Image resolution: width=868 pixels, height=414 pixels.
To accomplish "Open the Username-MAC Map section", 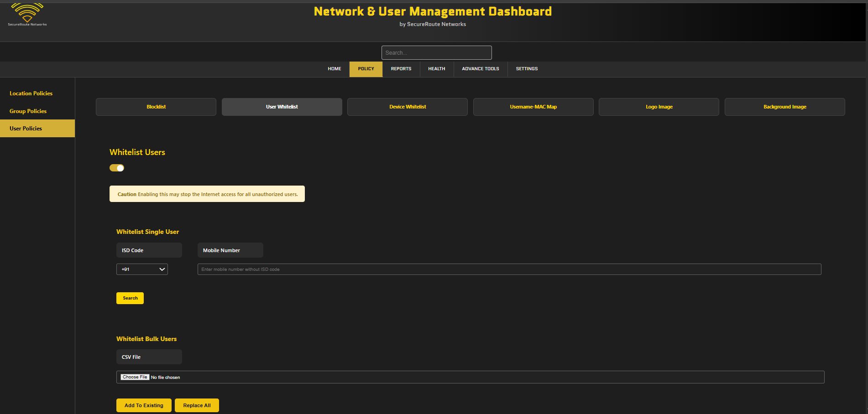I will pyautogui.click(x=533, y=107).
